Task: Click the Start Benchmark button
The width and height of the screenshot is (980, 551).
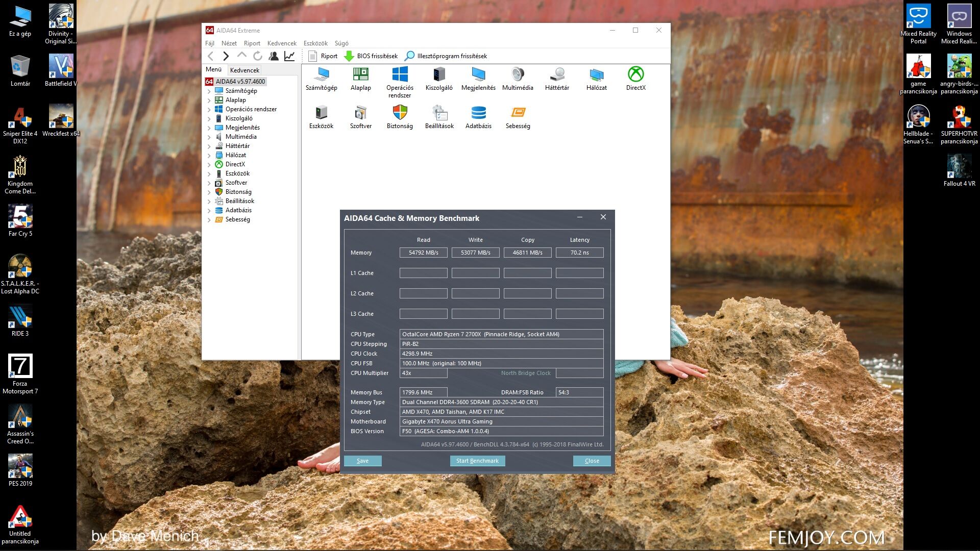Action: tap(477, 461)
